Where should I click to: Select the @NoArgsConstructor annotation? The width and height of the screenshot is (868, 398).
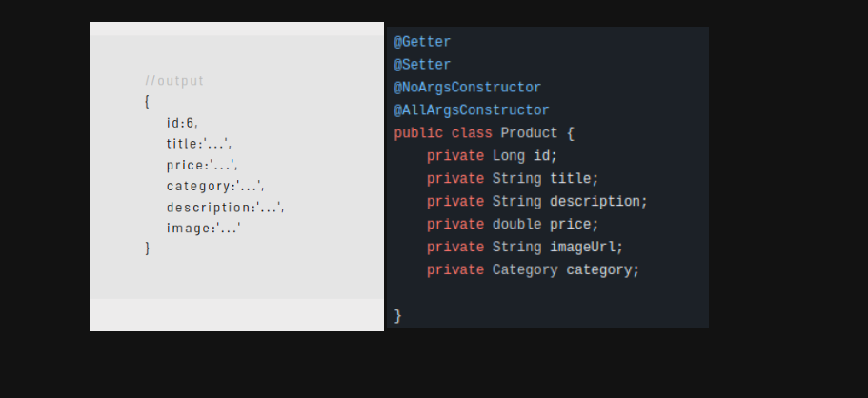[467, 88]
